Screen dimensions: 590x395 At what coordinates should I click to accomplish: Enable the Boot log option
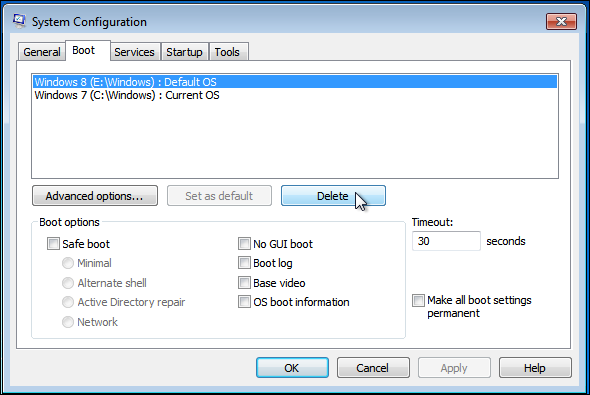tap(244, 263)
